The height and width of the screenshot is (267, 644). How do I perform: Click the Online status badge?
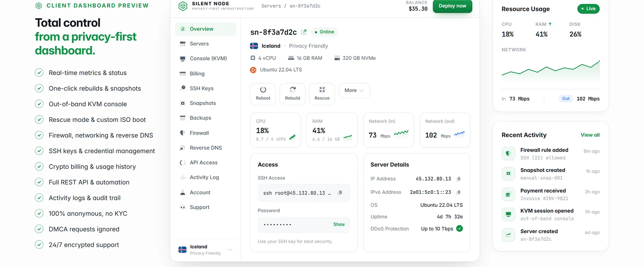coord(324,32)
